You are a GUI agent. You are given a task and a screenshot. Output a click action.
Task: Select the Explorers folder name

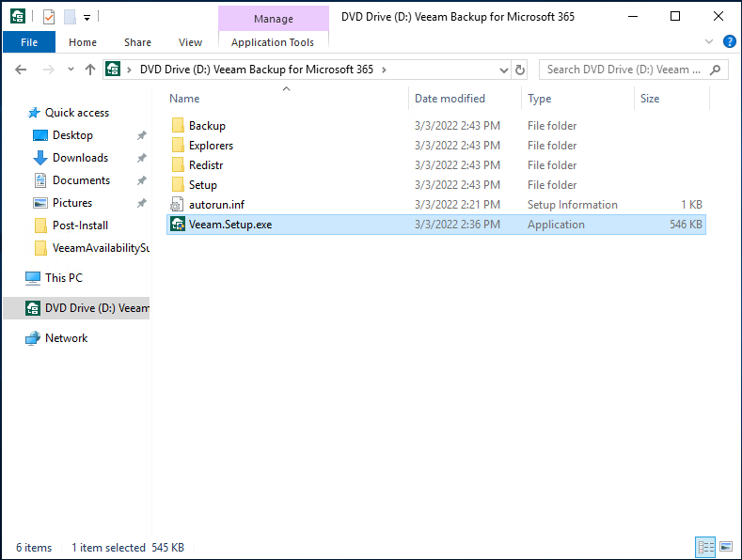[211, 146]
